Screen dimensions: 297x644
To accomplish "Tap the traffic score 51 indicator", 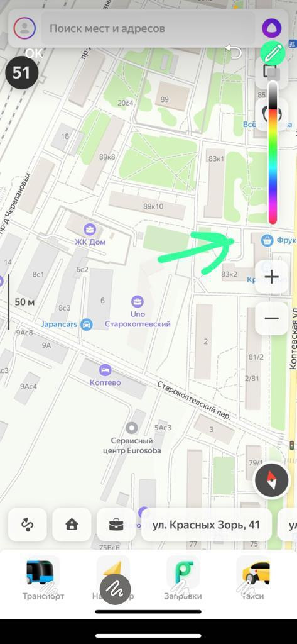I will click(21, 73).
